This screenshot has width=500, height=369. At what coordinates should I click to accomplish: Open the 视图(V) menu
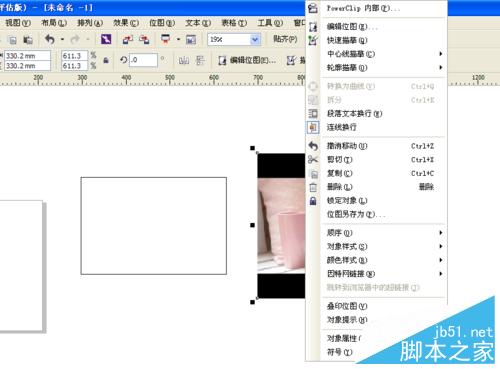[18, 23]
